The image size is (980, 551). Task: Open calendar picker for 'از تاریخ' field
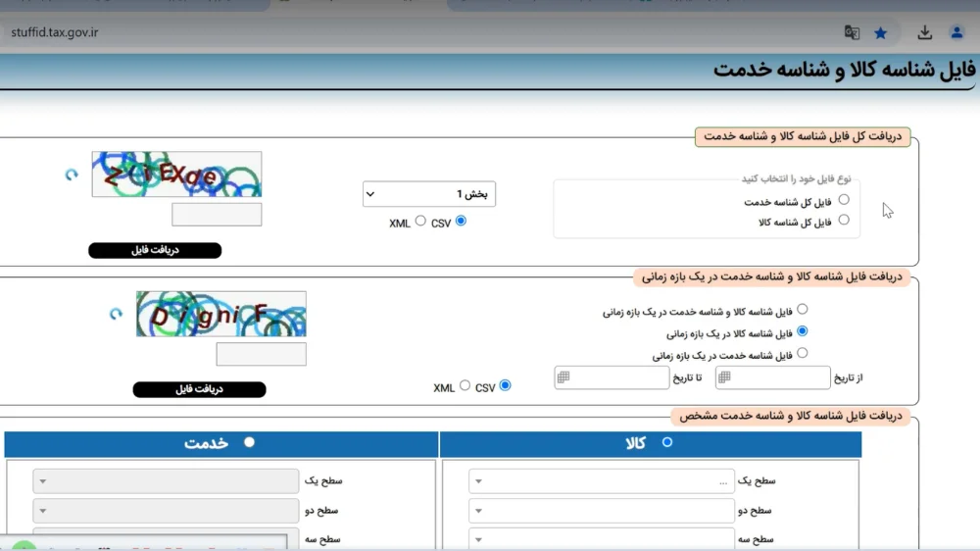click(x=724, y=377)
